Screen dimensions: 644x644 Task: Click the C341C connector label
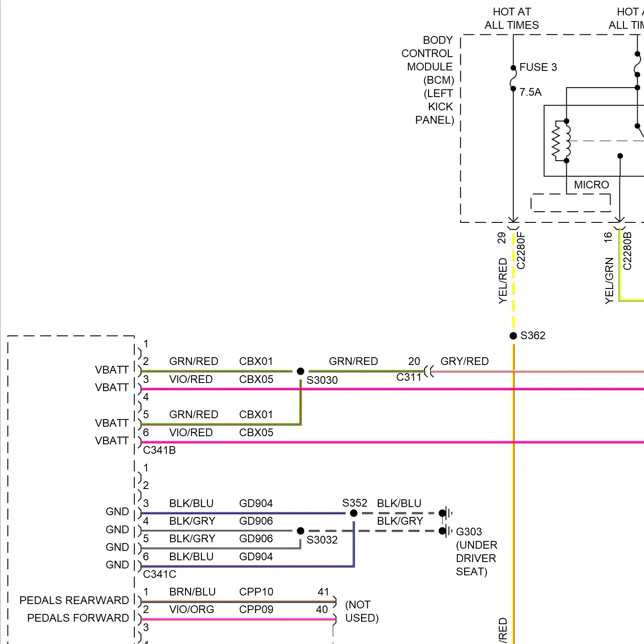[x=159, y=574]
